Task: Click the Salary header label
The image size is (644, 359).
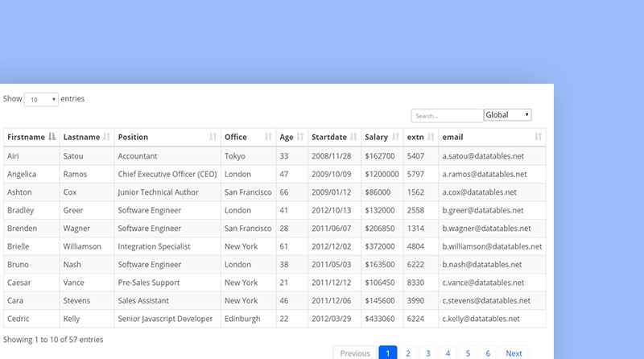Action: tap(376, 137)
